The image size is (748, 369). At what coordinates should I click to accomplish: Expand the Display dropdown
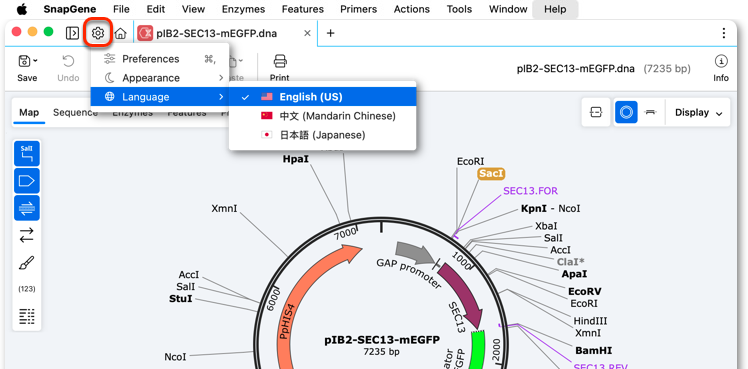click(698, 113)
